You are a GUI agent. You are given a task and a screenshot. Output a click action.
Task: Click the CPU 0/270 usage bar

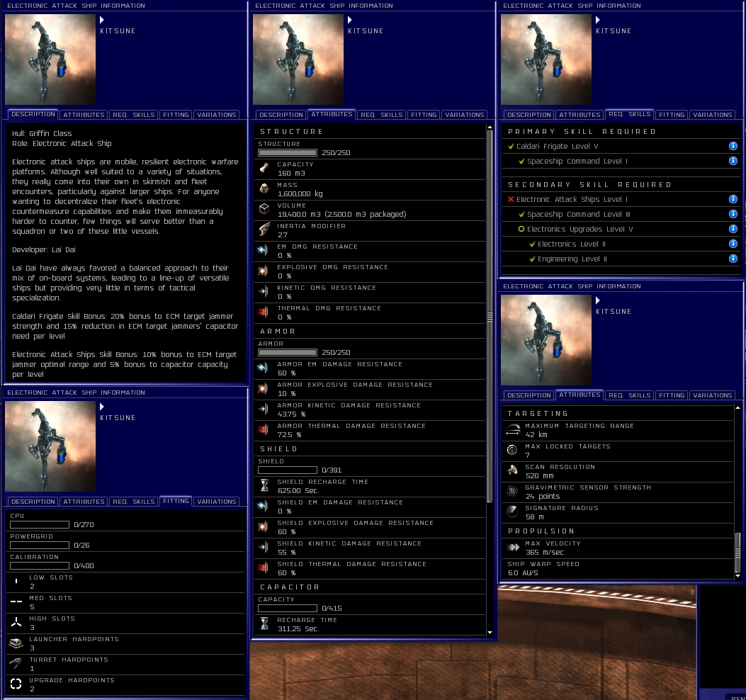pyautogui.click(x=40, y=524)
